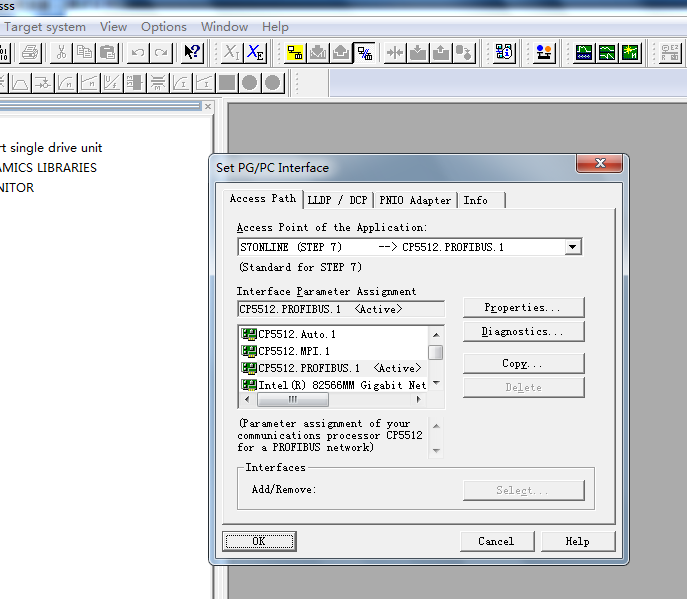
Task: Click the Paste clipboard icon
Action: pyautogui.click(x=107, y=53)
